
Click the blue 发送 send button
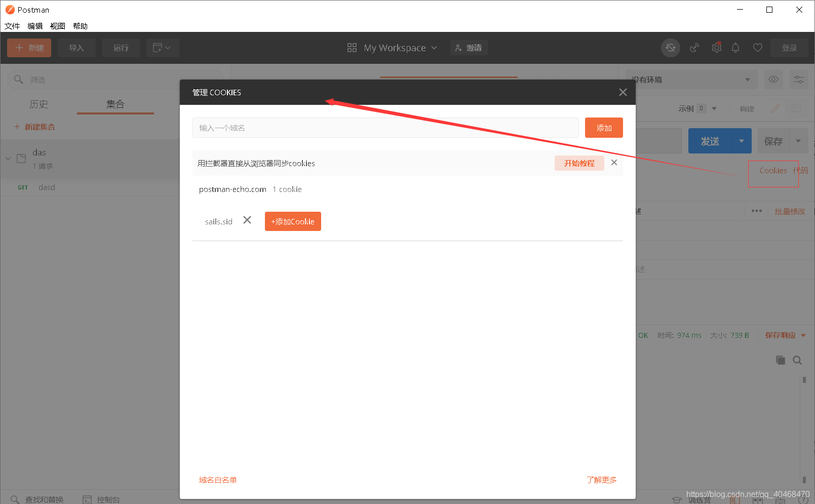710,141
